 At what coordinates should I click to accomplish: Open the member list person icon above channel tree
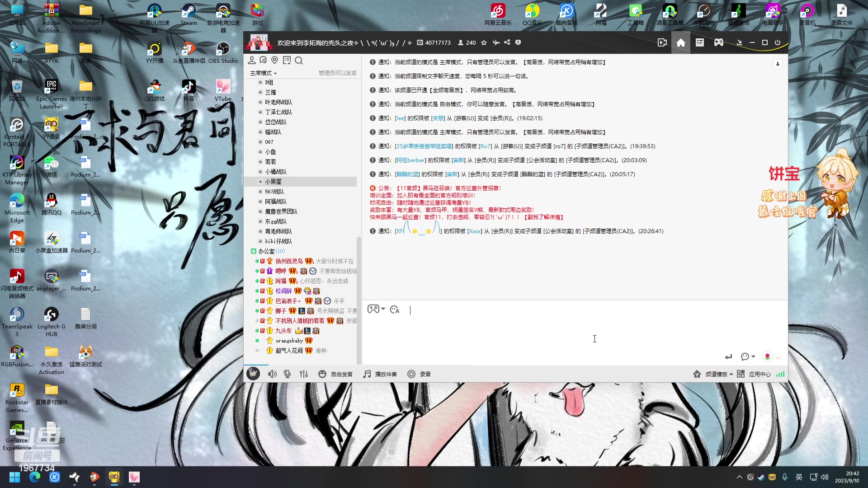252,60
